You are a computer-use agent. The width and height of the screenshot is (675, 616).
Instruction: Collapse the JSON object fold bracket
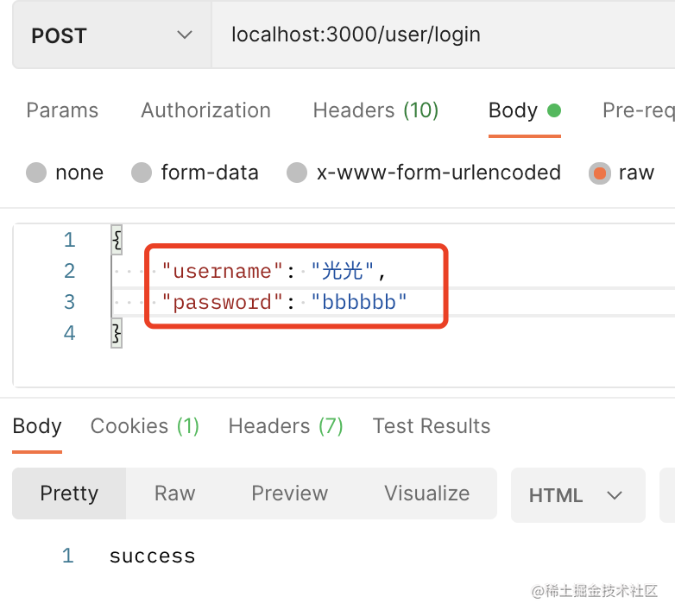(x=117, y=240)
